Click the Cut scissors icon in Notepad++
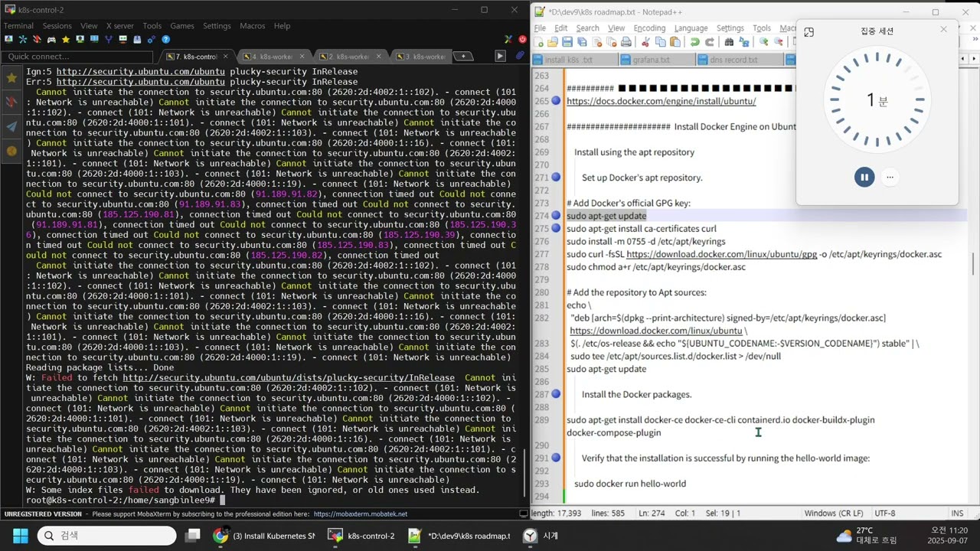980x551 pixels. 645,41
